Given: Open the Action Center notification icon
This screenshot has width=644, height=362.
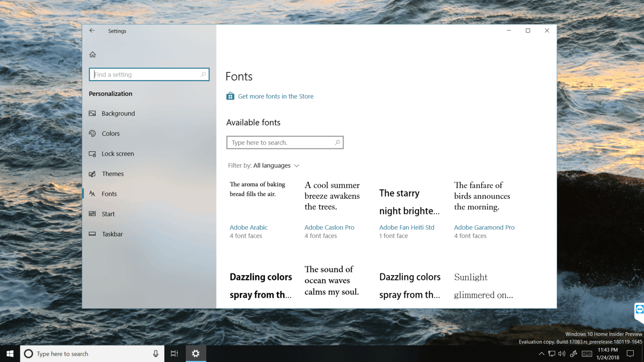Looking at the screenshot, I should click(630, 354).
